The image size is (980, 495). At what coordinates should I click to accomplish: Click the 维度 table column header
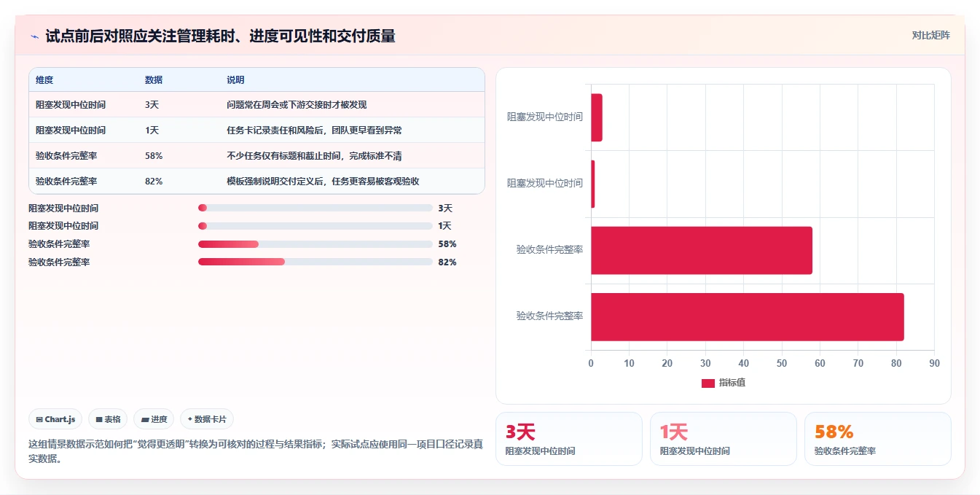[44, 80]
